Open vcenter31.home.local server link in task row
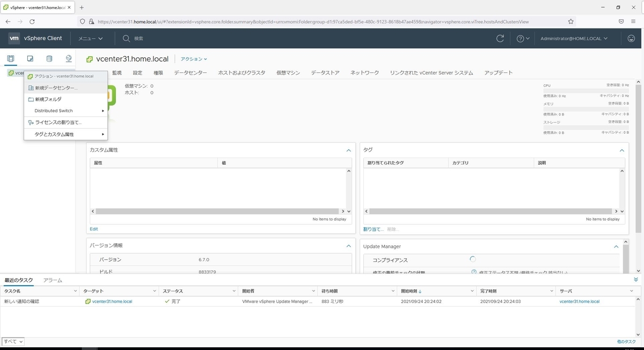 coord(580,302)
